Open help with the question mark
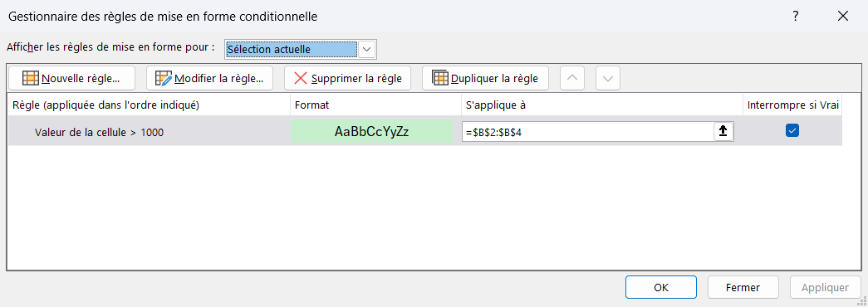Screen dimensions: 868x307 point(796,16)
